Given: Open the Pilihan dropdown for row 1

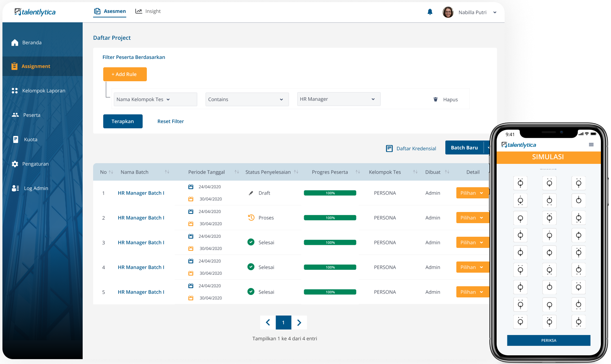Looking at the screenshot, I should click(473, 193).
